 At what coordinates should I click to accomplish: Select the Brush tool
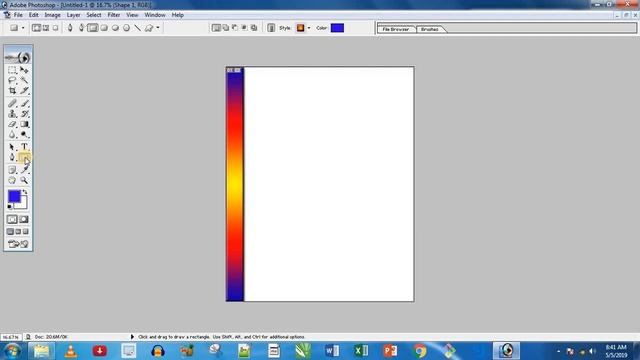[x=24, y=104]
